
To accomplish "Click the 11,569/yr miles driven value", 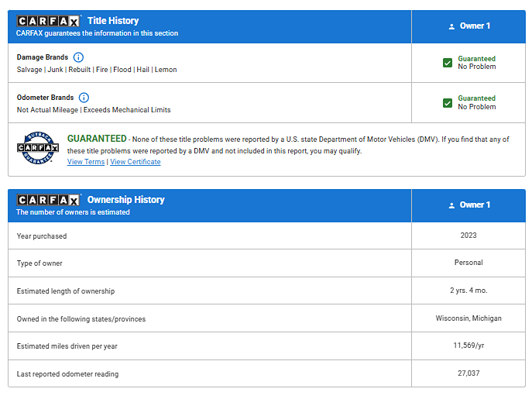I will [x=469, y=346].
